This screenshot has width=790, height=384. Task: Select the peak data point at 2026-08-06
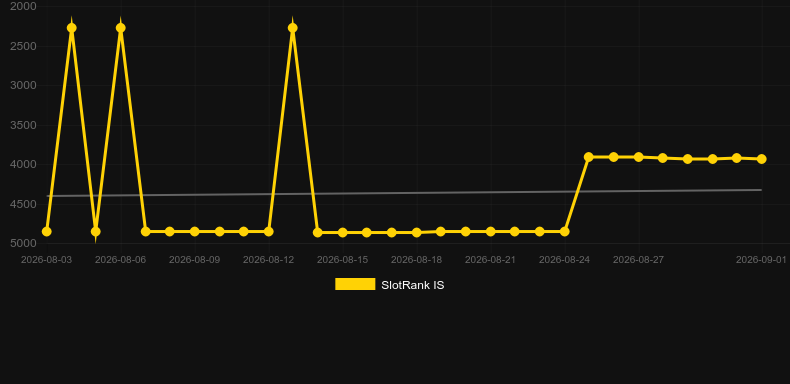click(x=121, y=28)
